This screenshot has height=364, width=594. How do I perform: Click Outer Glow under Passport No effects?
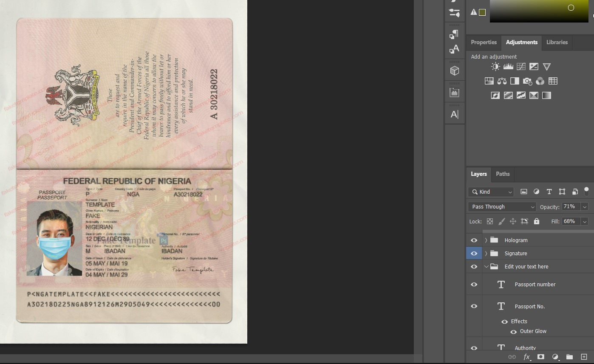[533, 331]
